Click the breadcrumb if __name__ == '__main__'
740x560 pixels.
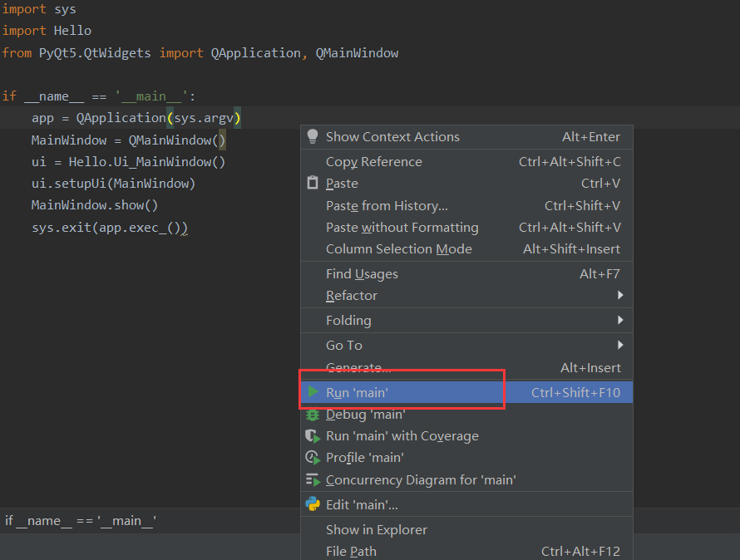81,521
